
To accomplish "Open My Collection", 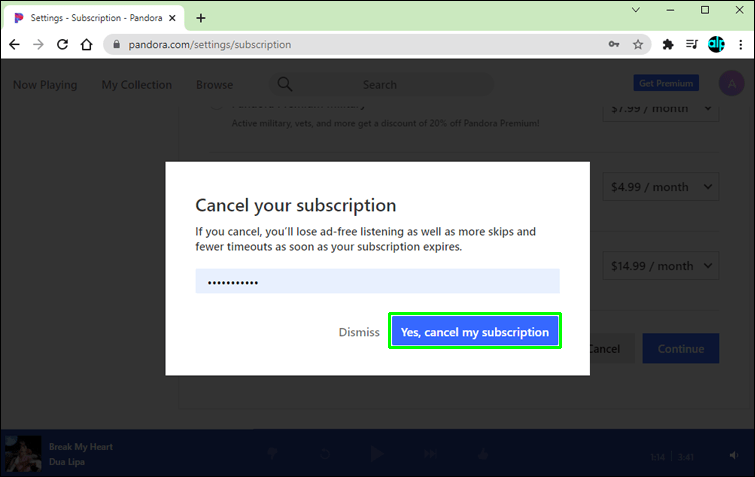I will tap(136, 85).
